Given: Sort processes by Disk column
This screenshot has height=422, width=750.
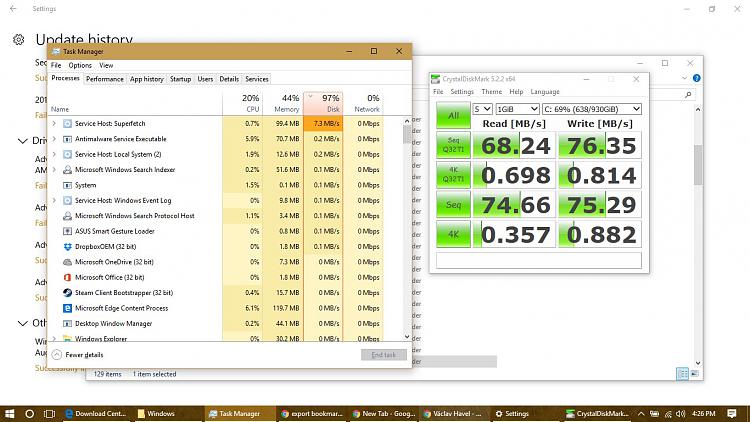Looking at the screenshot, I should pos(323,103).
